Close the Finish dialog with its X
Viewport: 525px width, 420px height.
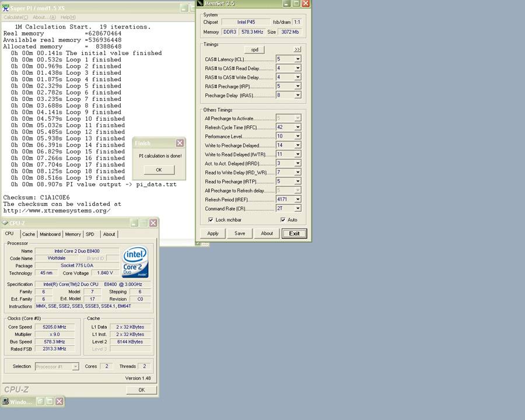180,143
